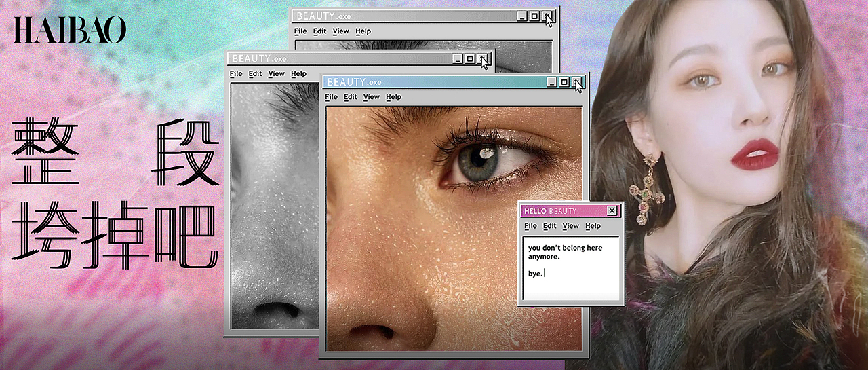This screenshot has width=868, height=370.
Task: Open Help menu in color-eye BEAUTY.exe window
Action: (x=394, y=97)
